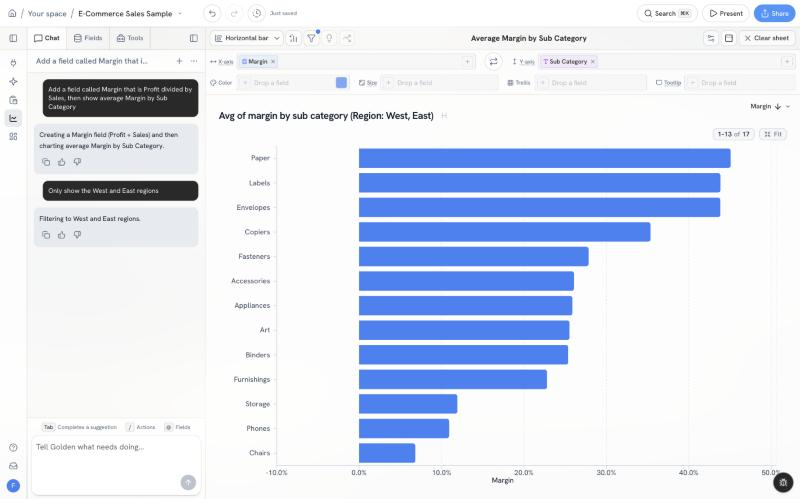Open the blue color swatch in Color shelf
This screenshot has height=499, width=800.
[341, 83]
